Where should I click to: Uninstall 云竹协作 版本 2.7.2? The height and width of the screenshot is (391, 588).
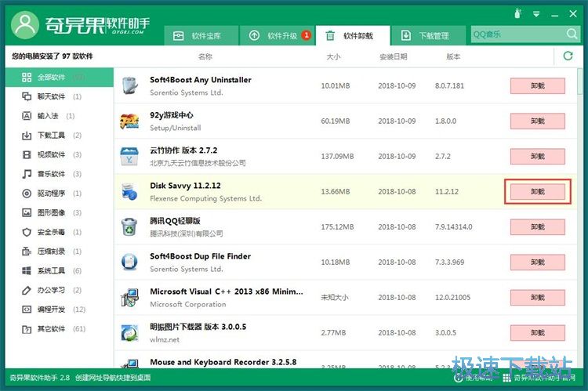pos(537,157)
